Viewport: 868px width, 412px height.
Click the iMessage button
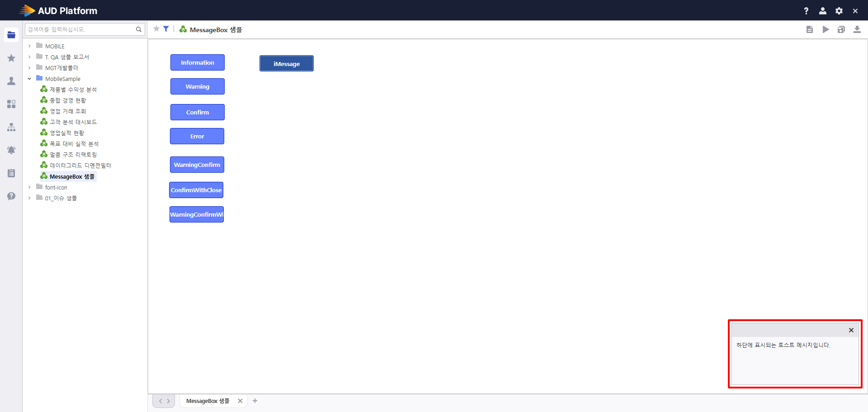[287, 64]
